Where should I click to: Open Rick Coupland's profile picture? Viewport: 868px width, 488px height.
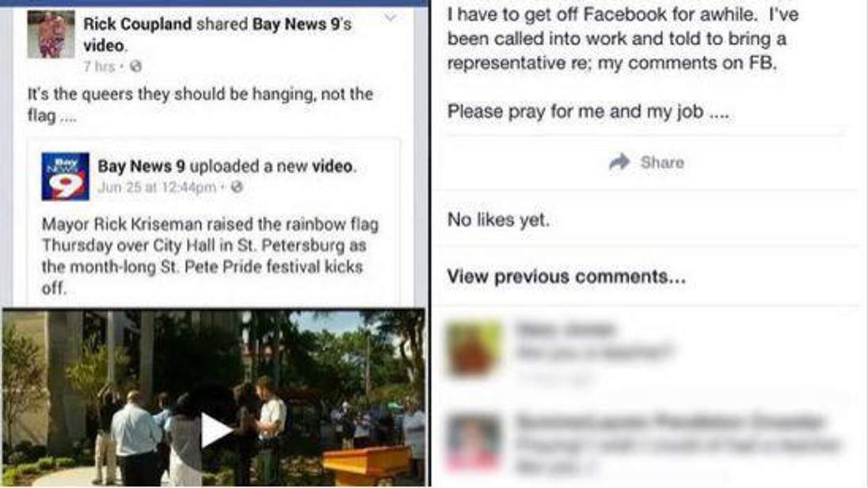tap(51, 34)
